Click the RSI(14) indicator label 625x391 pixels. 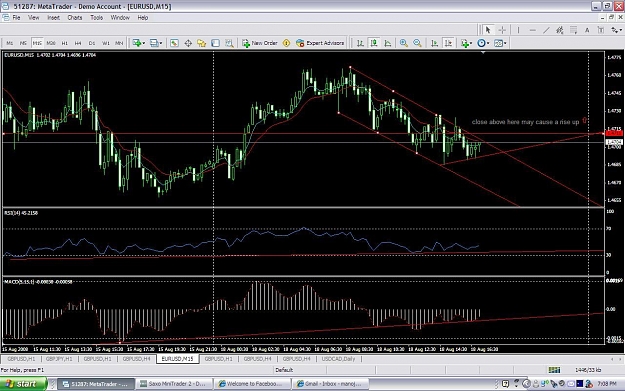(21, 213)
